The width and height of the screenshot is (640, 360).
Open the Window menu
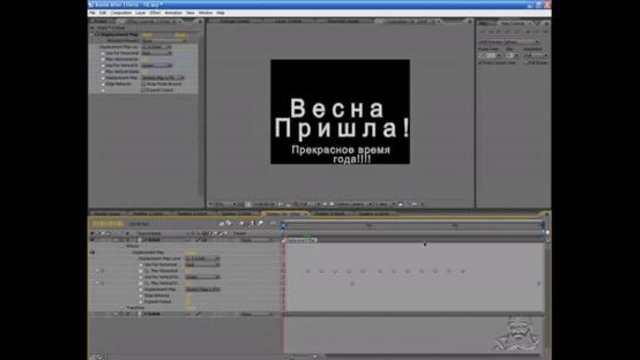(205, 13)
